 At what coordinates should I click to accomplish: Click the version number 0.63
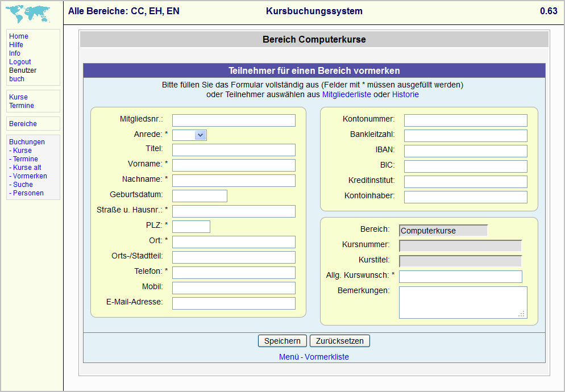pyautogui.click(x=549, y=11)
